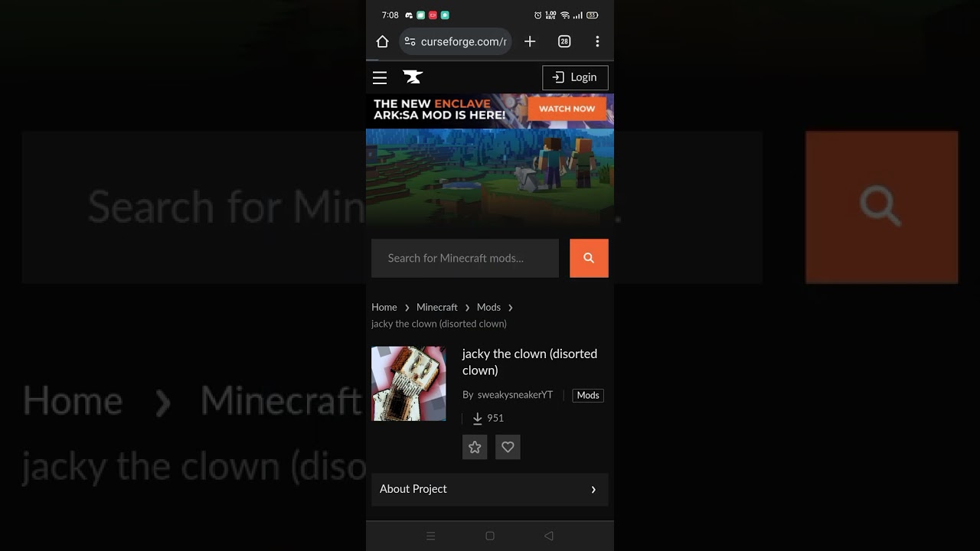
Task: Tap the 7:08 clock in status bar
Action: pyautogui.click(x=390, y=15)
